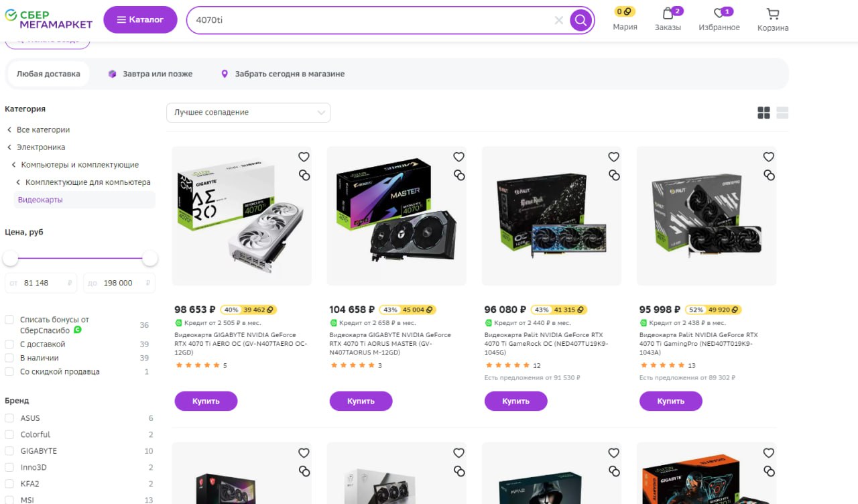858x504 pixels.
Task: Tick the В наличии filter checkbox
Action: coord(9,358)
